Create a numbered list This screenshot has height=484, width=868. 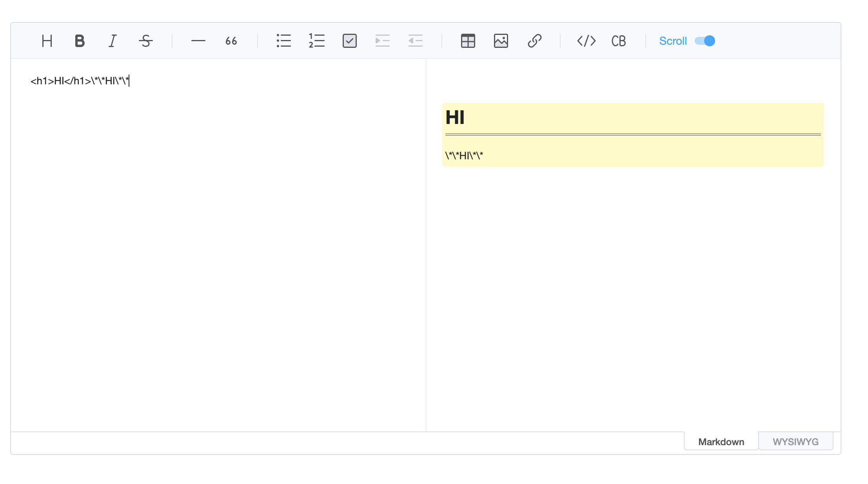pos(316,41)
